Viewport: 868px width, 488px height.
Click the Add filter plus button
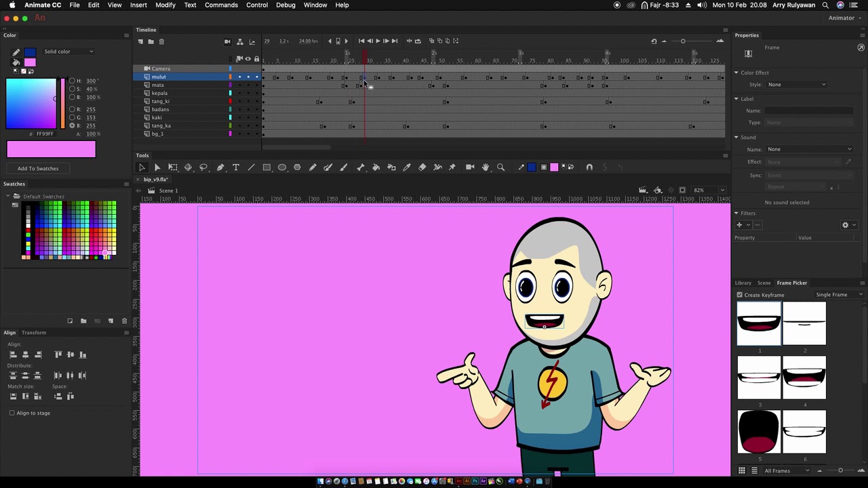pyautogui.click(x=739, y=225)
